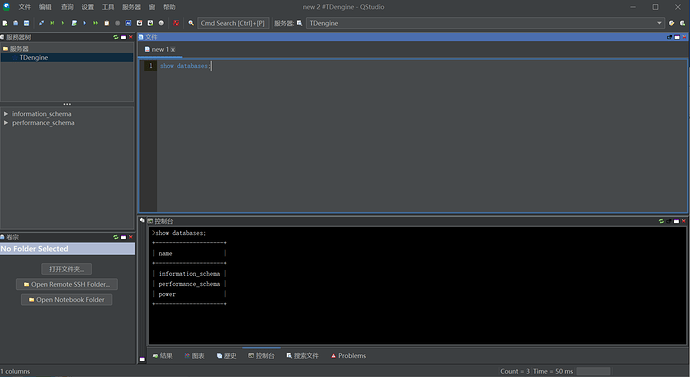690x377 pixels.
Task: Click the power row in console output
Action: (x=167, y=294)
